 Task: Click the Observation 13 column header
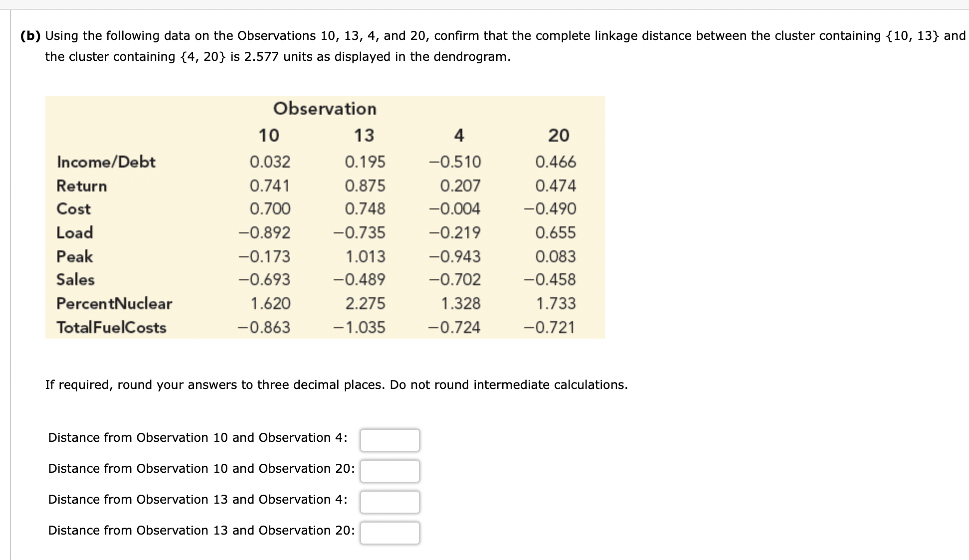365,135
